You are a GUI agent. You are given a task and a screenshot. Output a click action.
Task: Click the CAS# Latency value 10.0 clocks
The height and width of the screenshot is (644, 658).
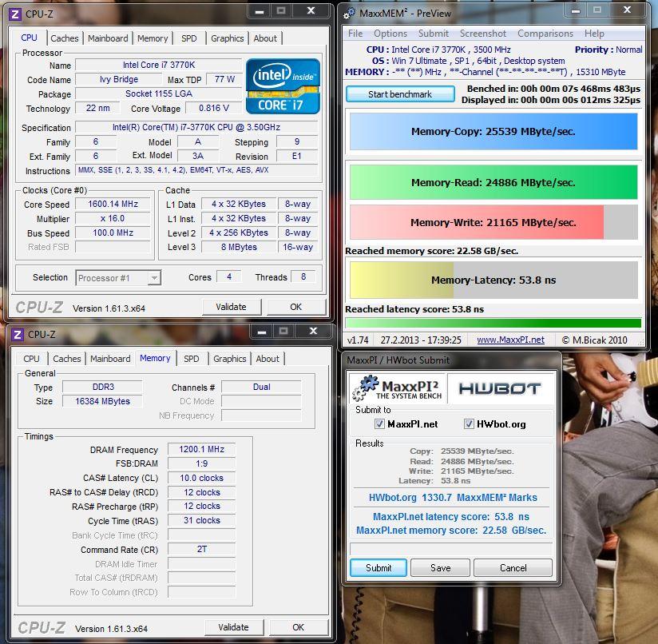[202, 478]
